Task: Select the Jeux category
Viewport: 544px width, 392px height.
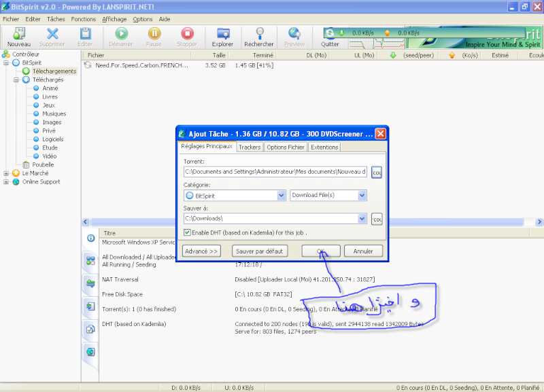Action: click(48, 105)
